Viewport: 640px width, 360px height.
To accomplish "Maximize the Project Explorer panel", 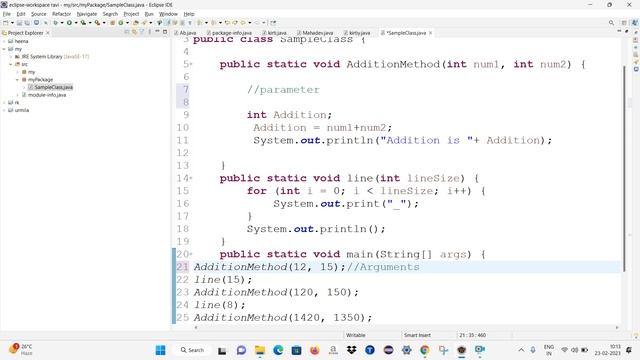I will (165, 32).
